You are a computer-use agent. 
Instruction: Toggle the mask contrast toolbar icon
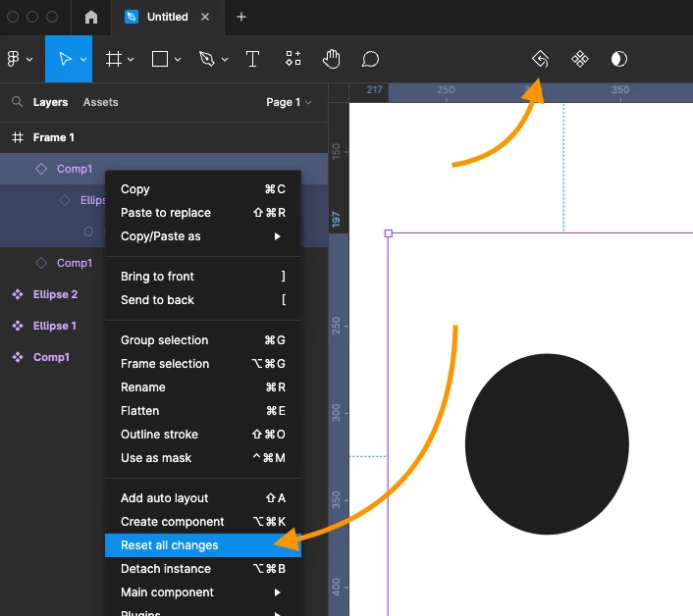pos(618,59)
